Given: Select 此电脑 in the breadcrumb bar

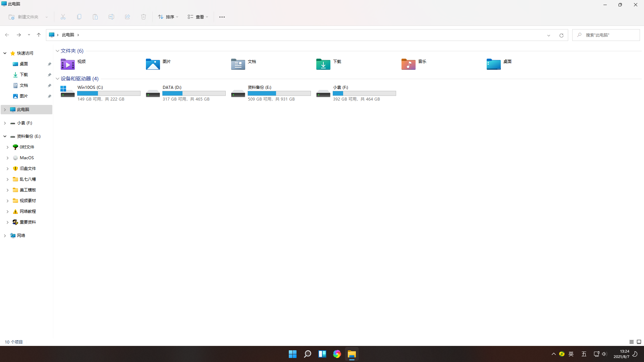Looking at the screenshot, I should tap(68, 35).
